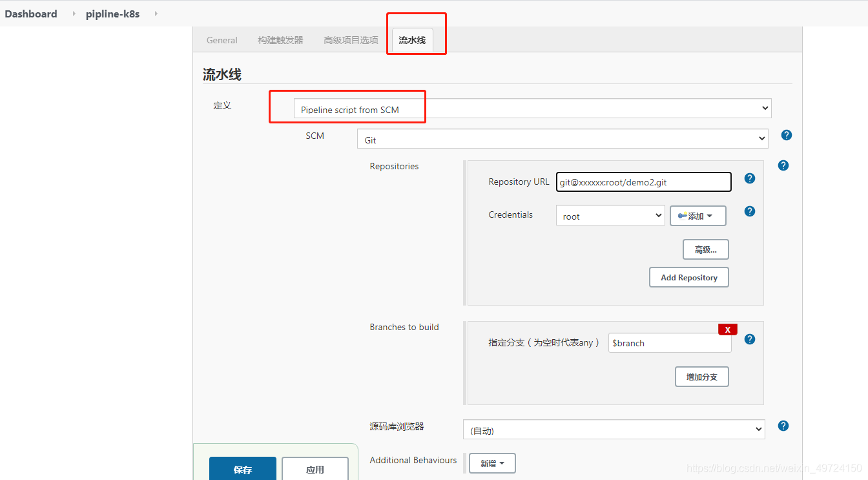Open the pipline-k8s breadcrumb link
868x480 pixels.
click(x=112, y=14)
